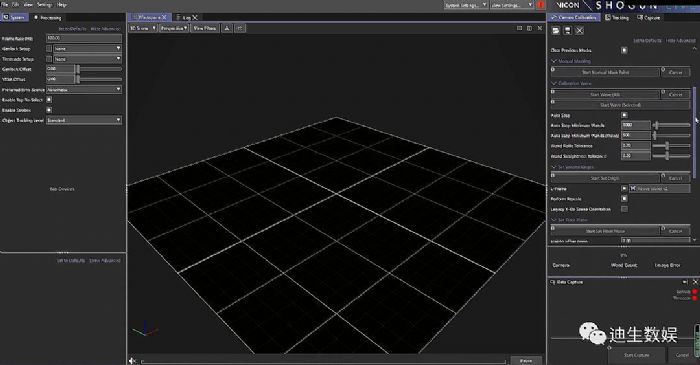700x365 pixels.
Task: Click the square grid icon in Workspace toolbar
Action: [x=240, y=28]
